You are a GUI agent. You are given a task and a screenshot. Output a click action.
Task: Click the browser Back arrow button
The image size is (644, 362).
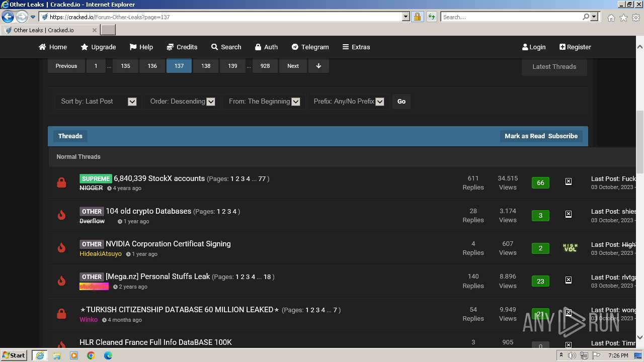tap(8, 17)
